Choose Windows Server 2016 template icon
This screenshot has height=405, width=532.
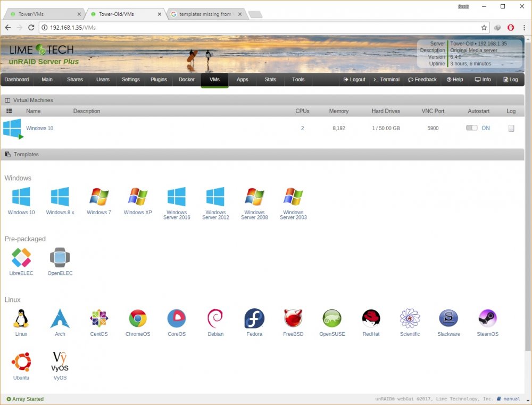177,197
